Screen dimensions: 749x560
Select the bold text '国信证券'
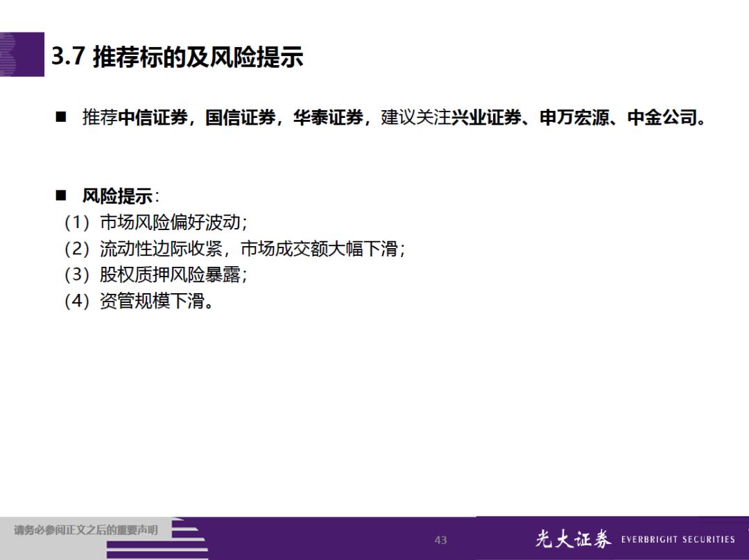click(241, 117)
